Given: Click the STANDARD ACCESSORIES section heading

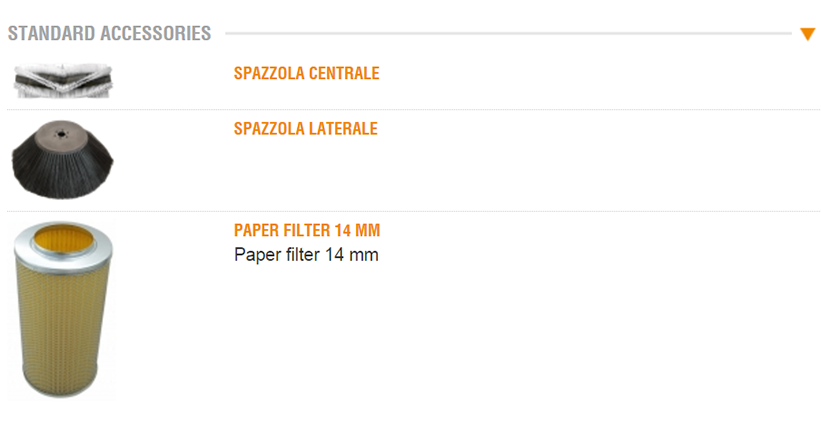Looking at the screenshot, I should [110, 34].
